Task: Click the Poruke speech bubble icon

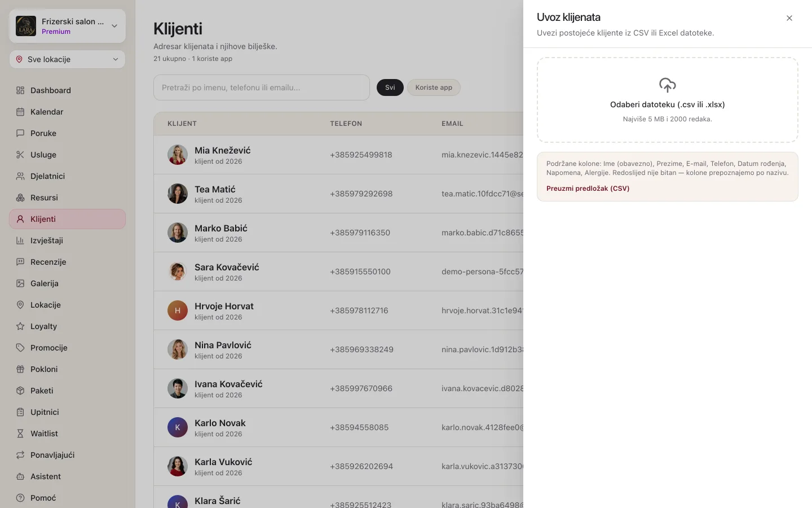Action: (x=20, y=133)
